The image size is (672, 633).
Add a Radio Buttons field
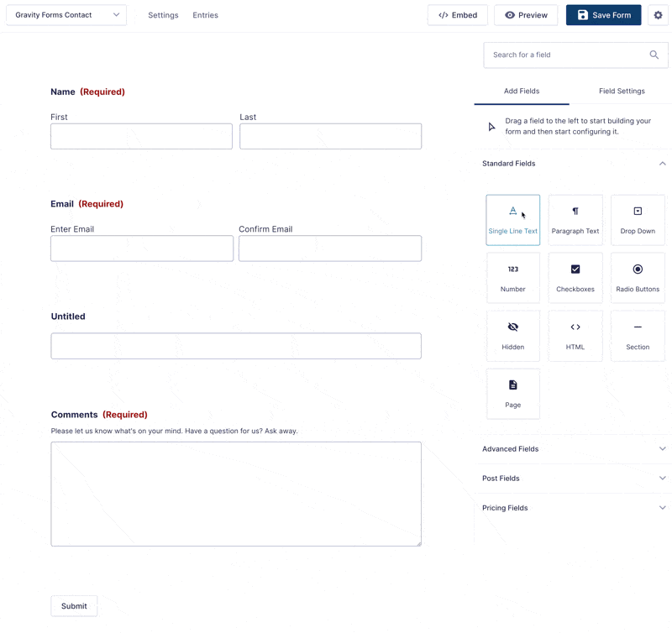coord(638,278)
